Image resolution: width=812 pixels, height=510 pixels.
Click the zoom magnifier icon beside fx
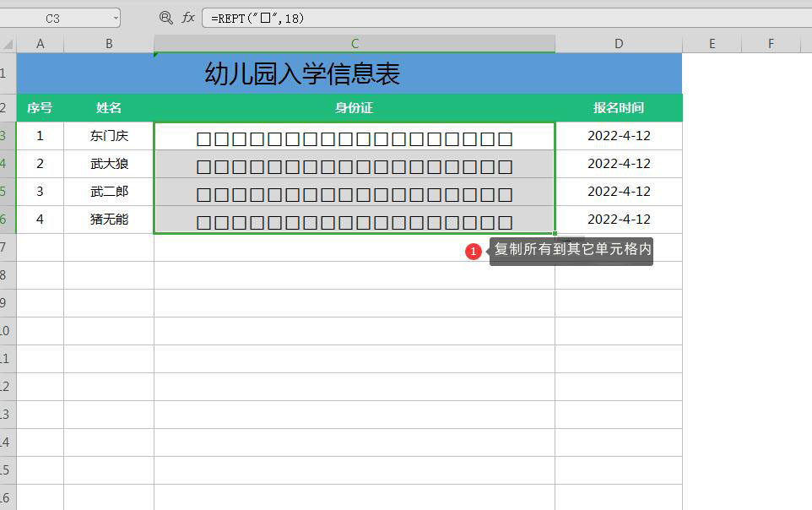tap(165, 18)
